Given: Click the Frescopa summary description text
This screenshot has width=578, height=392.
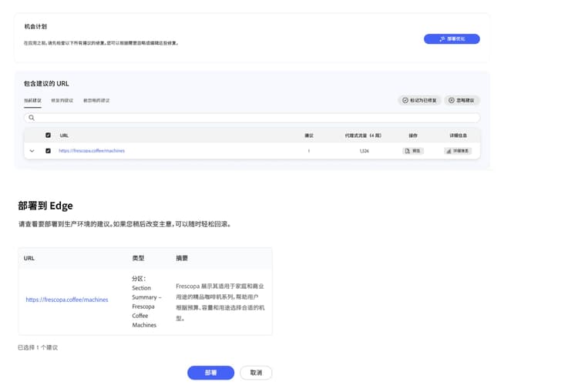Looking at the screenshot, I should (x=220, y=302).
